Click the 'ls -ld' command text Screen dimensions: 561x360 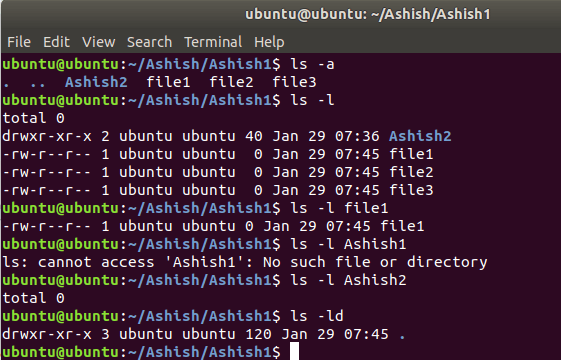(x=317, y=316)
